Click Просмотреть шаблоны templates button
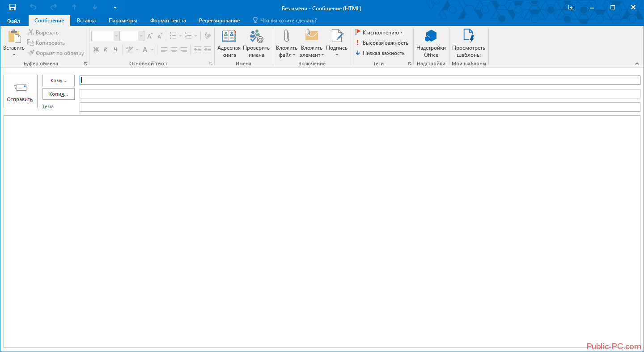The image size is (644, 352). click(x=469, y=43)
